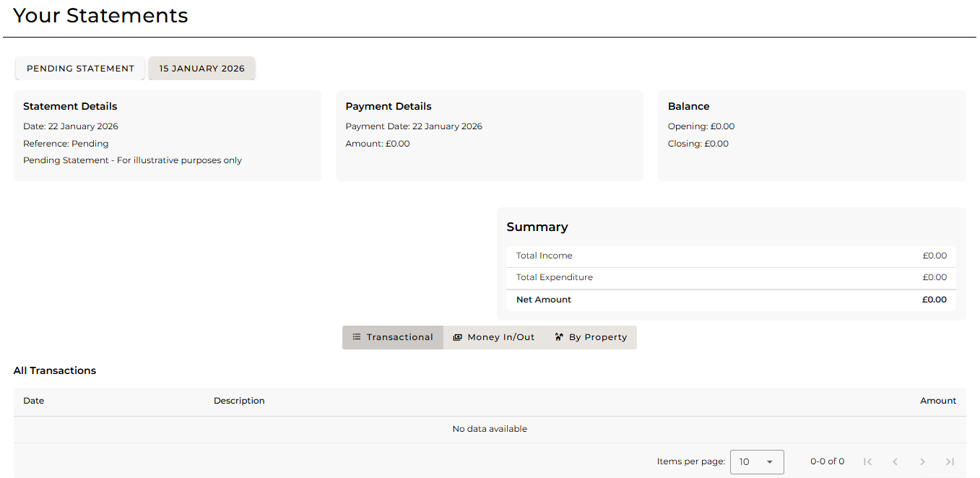Jump to the last page of transactions

tap(950, 461)
